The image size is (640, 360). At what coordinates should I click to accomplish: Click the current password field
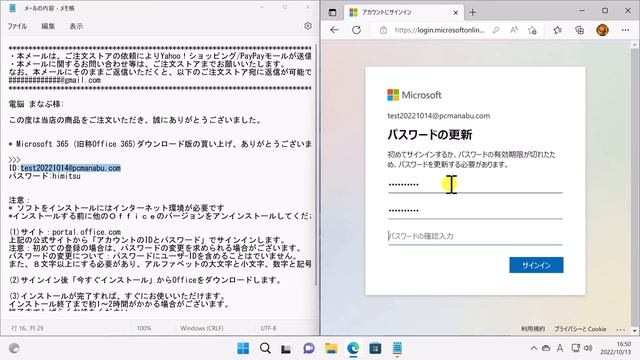click(475, 185)
